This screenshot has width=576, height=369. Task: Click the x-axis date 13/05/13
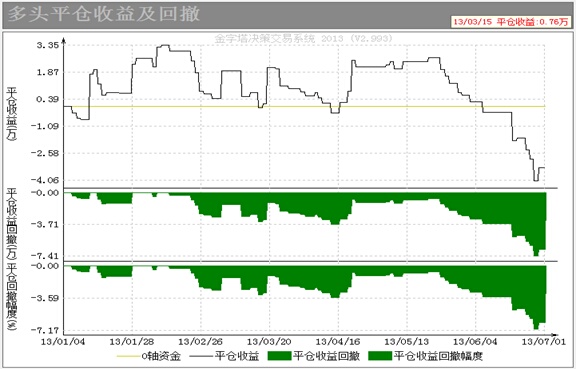point(407,341)
